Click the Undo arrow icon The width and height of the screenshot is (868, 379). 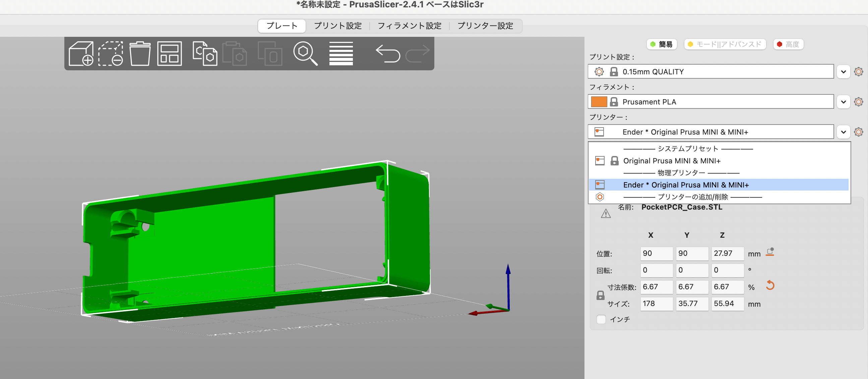pos(388,54)
